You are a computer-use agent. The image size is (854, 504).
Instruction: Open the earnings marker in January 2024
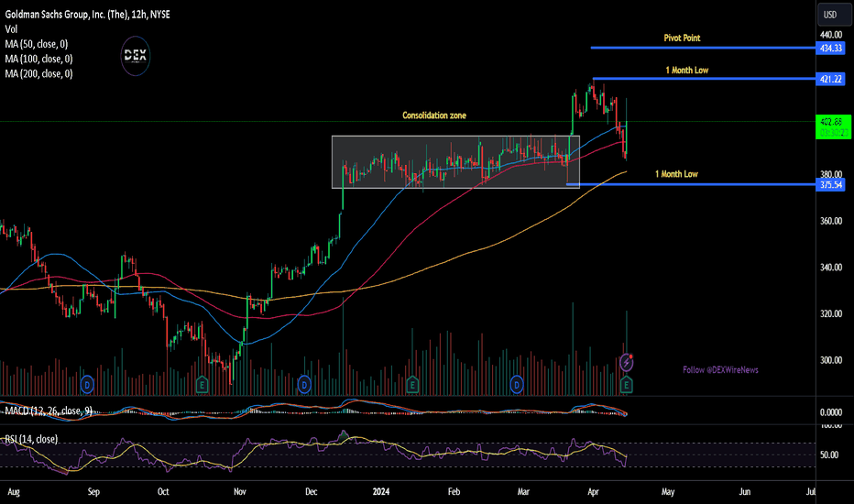pos(412,385)
